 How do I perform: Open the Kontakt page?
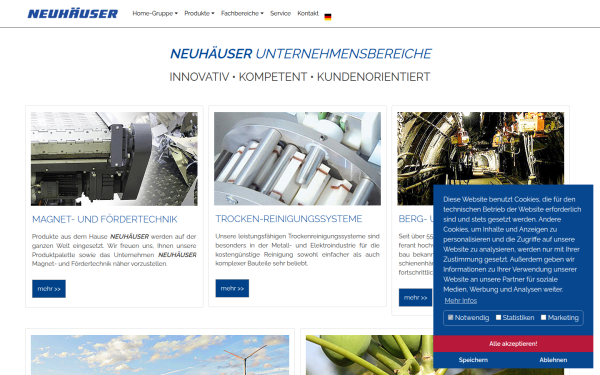pyautogui.click(x=308, y=13)
